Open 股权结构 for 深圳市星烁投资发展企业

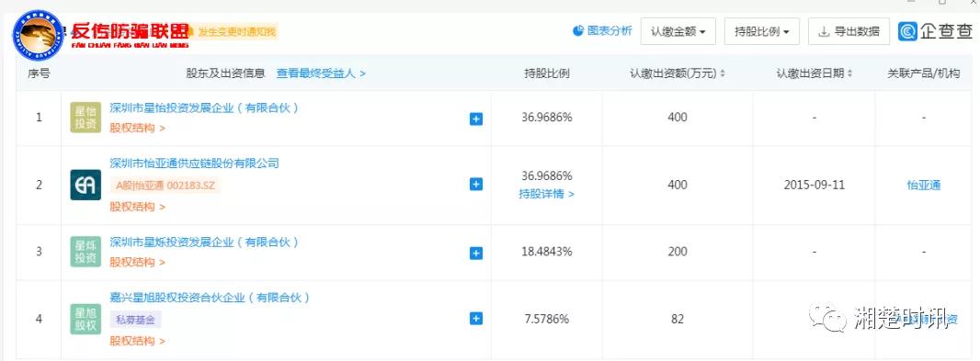[x=138, y=263]
